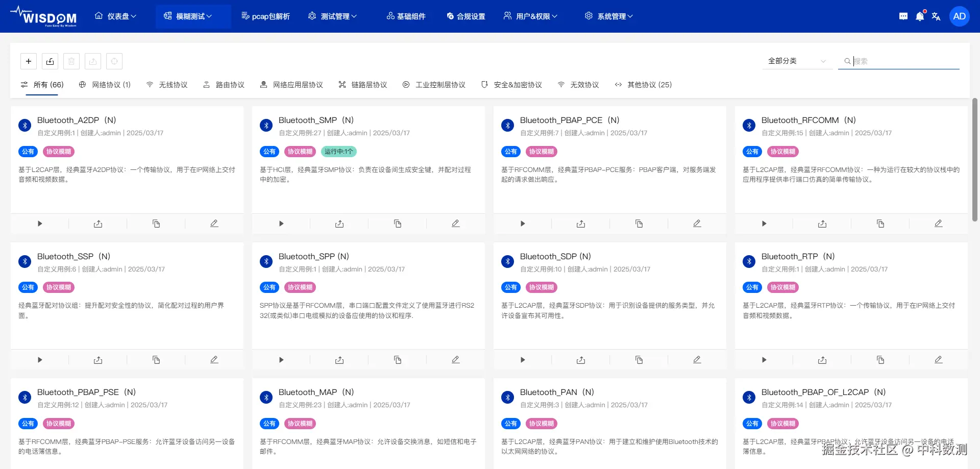980x469 pixels.
Task: Export the Bluetooth_SMP card
Action: [339, 224]
